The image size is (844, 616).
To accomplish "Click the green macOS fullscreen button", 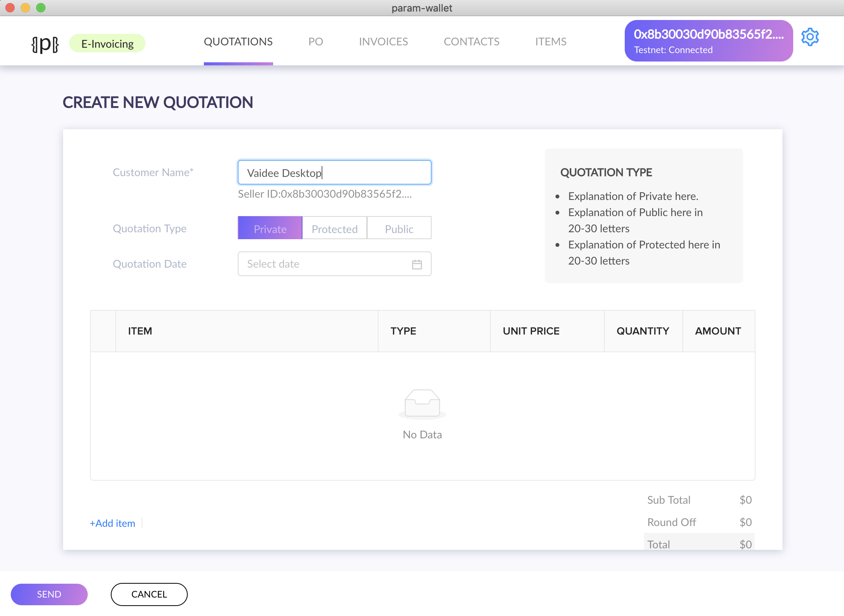I will click(41, 8).
